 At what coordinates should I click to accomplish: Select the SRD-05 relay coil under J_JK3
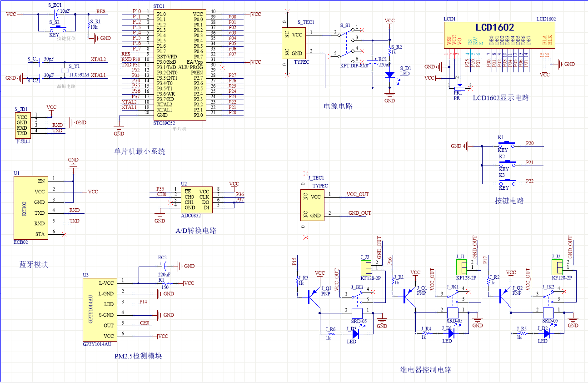pyautogui.click(x=358, y=312)
